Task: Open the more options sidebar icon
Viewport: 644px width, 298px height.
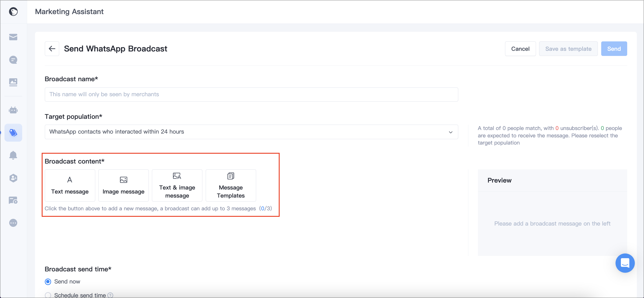Action: tap(13, 223)
